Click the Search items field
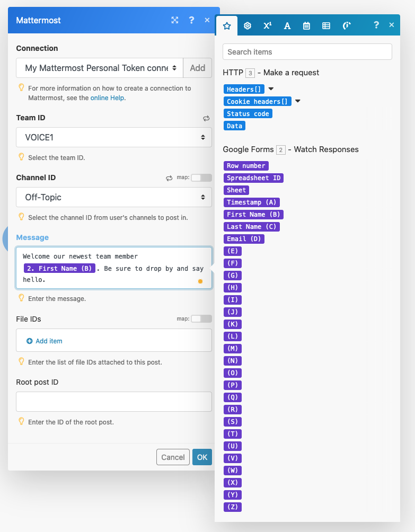Screen dimensions: 415x532 point(307,52)
